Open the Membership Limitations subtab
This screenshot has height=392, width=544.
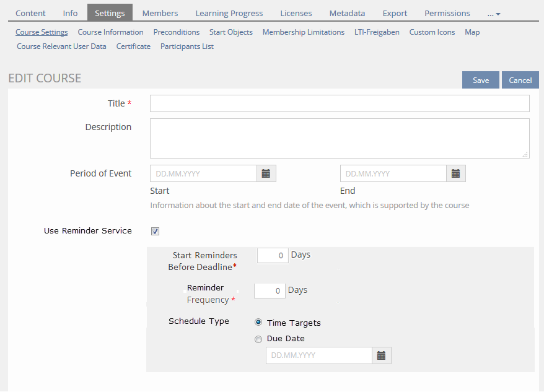(x=303, y=32)
